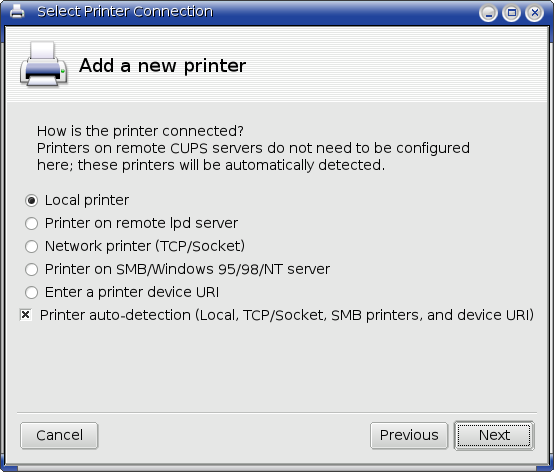The width and height of the screenshot is (554, 472).
Task: Select Network printer (TCP/Socket) option
Action: (x=31, y=247)
